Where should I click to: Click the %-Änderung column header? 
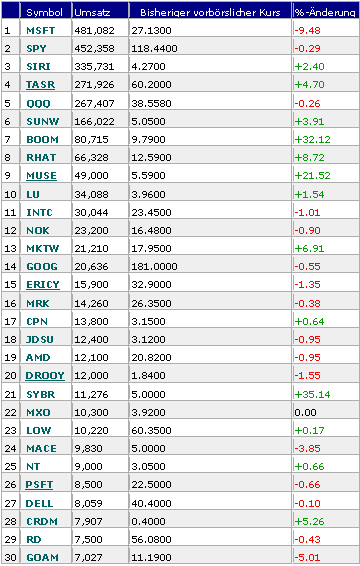[325, 13]
